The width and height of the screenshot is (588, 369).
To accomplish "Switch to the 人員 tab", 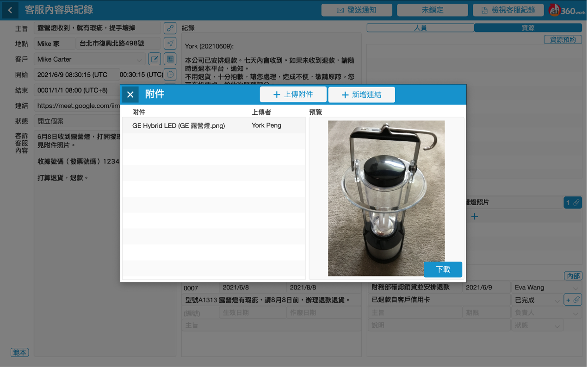I will [x=420, y=28].
